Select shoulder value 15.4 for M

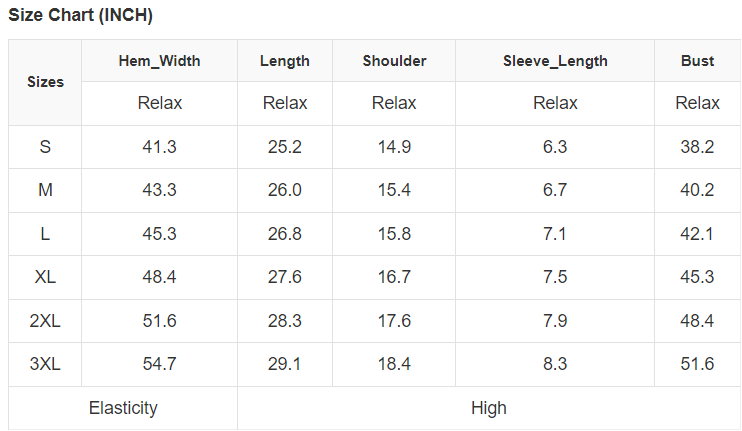394,190
